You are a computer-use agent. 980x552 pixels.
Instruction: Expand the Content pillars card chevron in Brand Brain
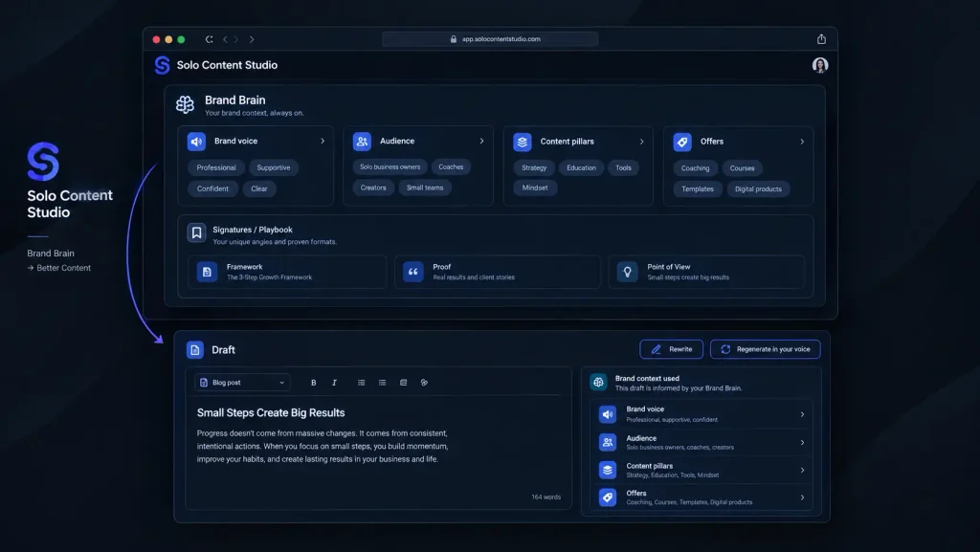[x=642, y=142]
